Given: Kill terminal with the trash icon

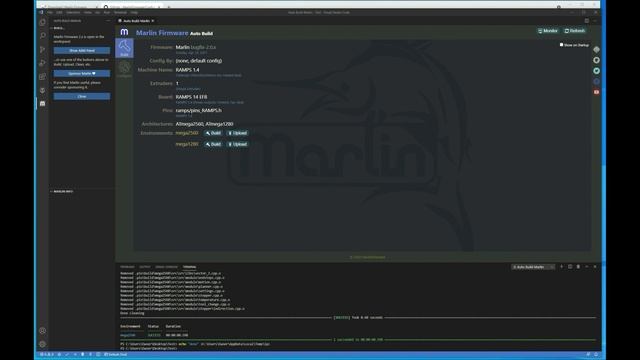Looking at the screenshot, I should (578, 267).
